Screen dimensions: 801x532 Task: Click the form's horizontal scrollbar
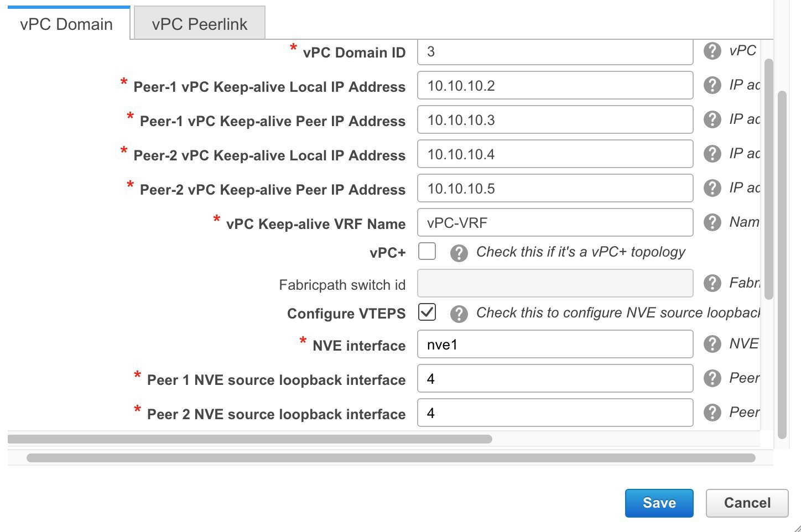tap(249, 439)
